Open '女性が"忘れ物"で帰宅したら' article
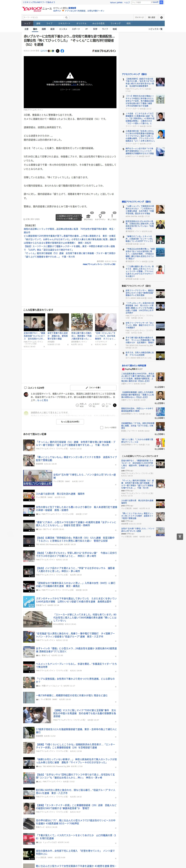Viewport: 186px width, 868px height. 84,476
